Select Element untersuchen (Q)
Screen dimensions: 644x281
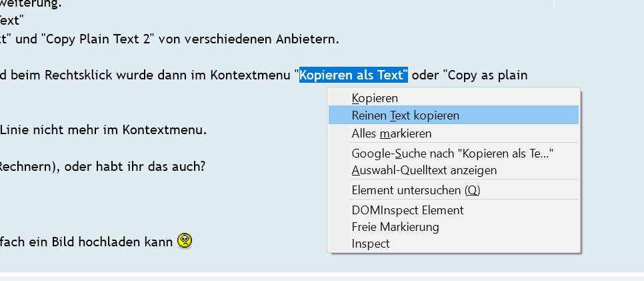pos(415,190)
